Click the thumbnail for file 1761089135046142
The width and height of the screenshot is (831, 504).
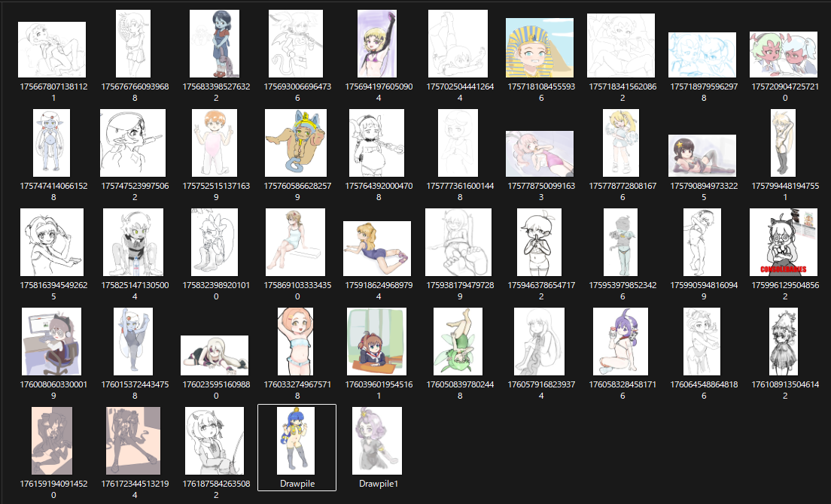pyautogui.click(x=784, y=342)
